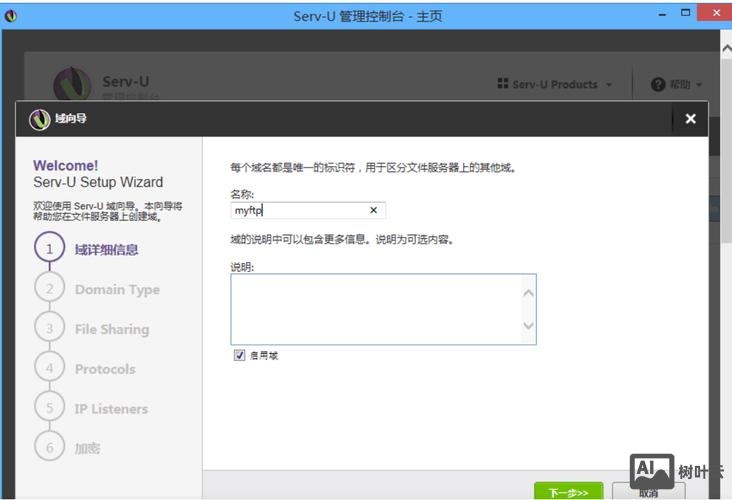732x500 pixels.
Task: Clear the domain name field
Action: [x=373, y=210]
